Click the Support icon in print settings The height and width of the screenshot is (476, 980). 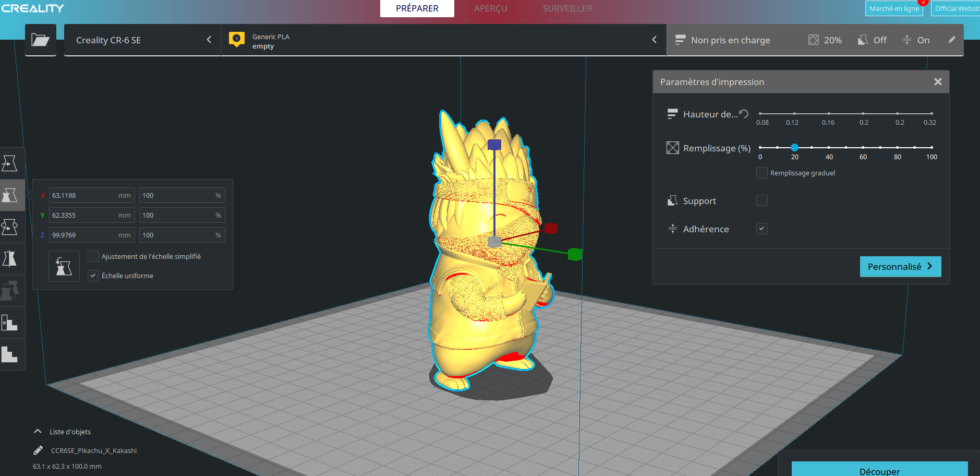click(673, 200)
